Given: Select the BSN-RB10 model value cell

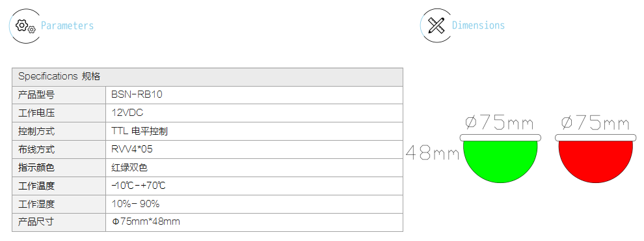Looking at the screenshot, I should coord(254,95).
